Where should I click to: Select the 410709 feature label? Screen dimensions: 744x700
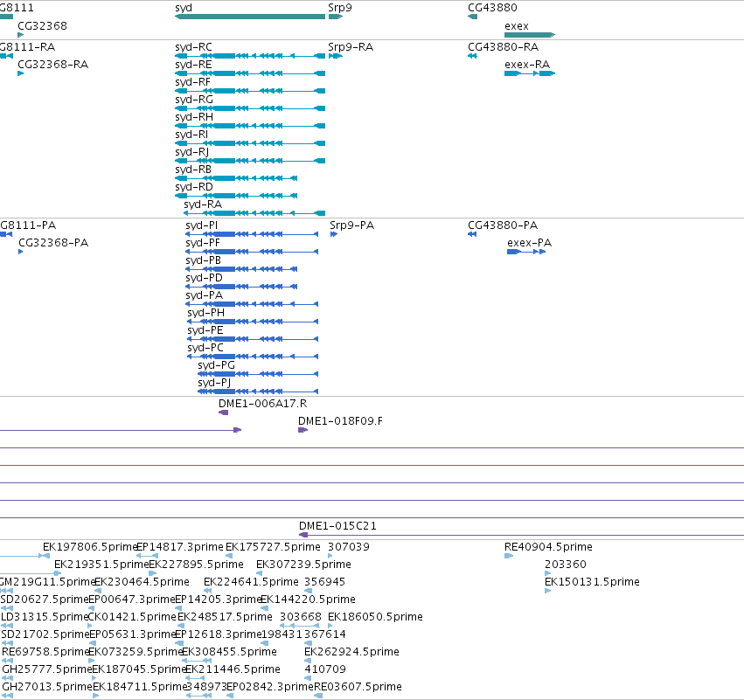coord(325,669)
